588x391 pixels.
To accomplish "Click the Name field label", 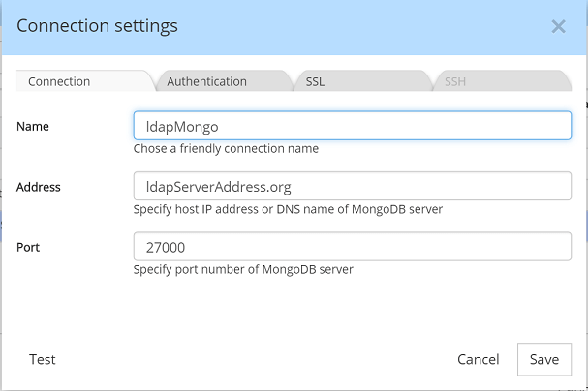I will (33, 126).
